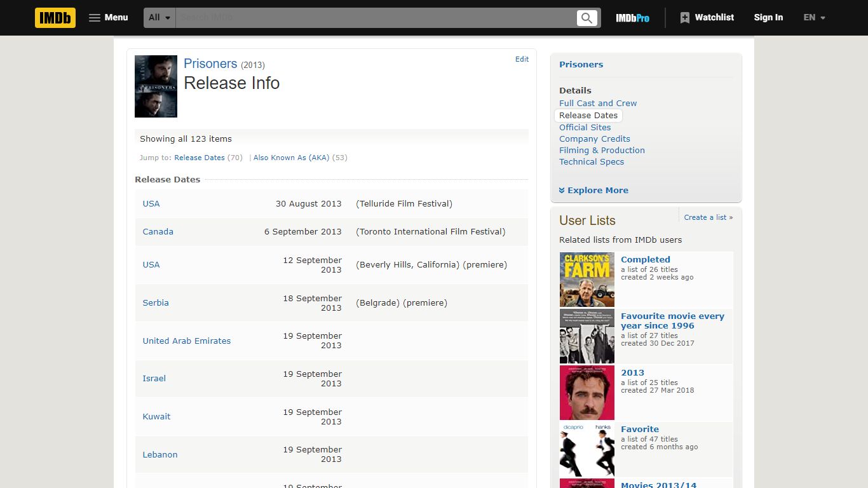Image resolution: width=868 pixels, height=488 pixels.
Task: Open Catch Me If You Can thumbnail
Action: [x=587, y=449]
